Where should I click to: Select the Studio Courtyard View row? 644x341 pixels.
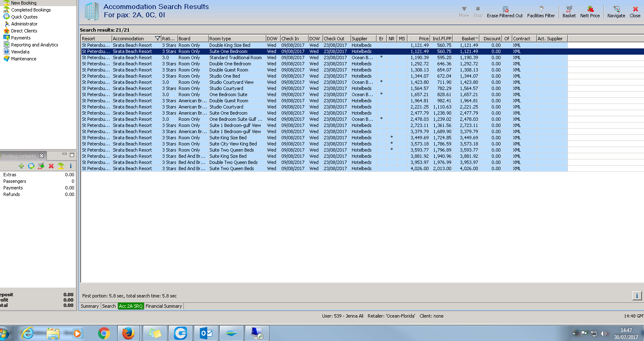click(x=324, y=82)
